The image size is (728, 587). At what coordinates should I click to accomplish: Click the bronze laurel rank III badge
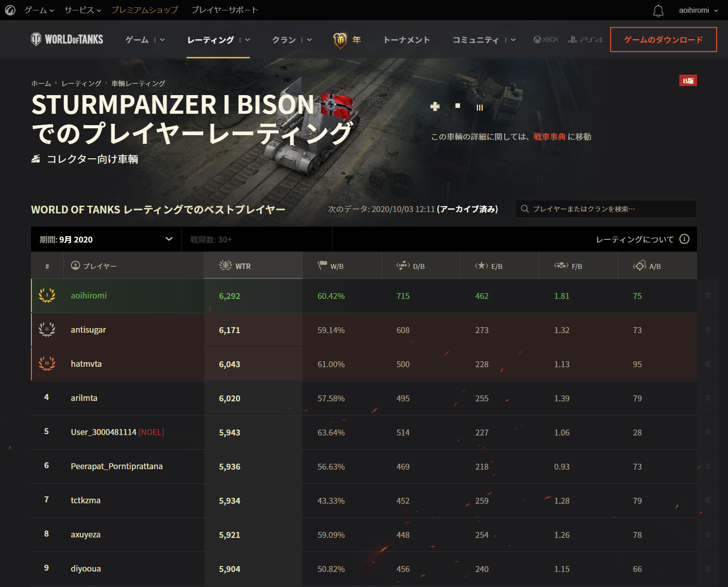(x=47, y=364)
